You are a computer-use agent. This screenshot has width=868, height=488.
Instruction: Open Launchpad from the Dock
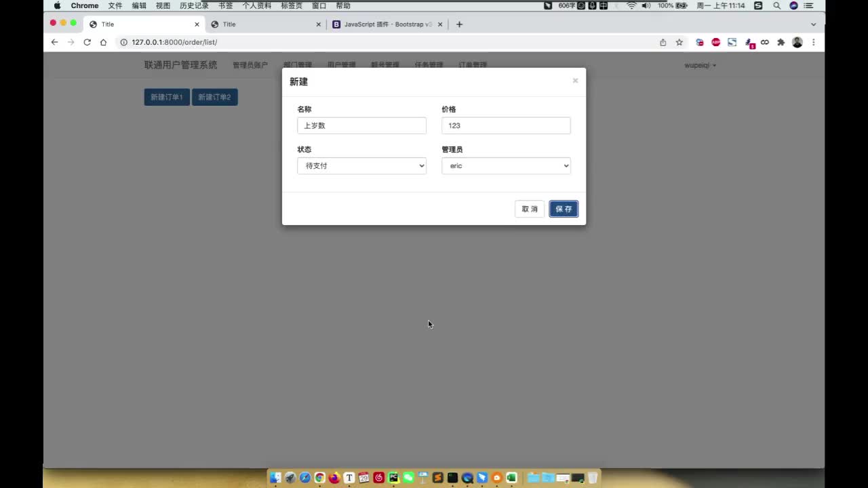[x=290, y=478]
